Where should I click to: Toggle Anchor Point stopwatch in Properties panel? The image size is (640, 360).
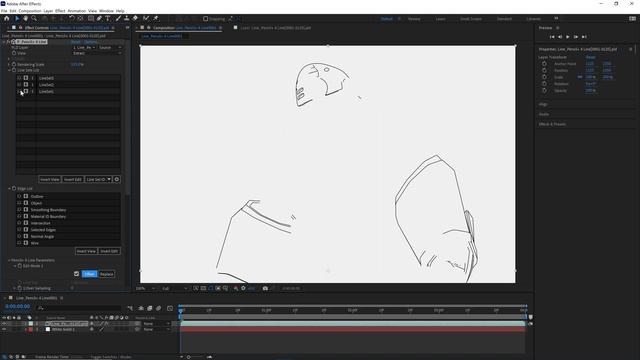(x=544, y=64)
